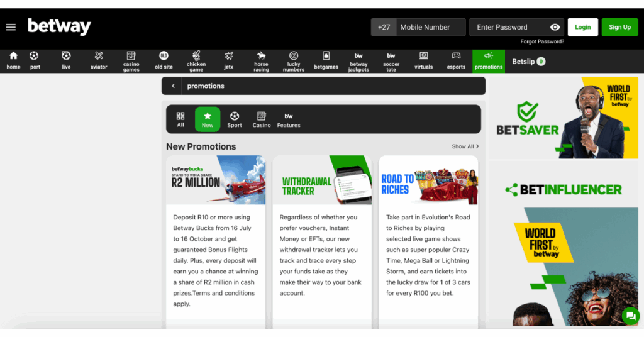Go to home section
The width and height of the screenshot is (644, 337).
14,61
